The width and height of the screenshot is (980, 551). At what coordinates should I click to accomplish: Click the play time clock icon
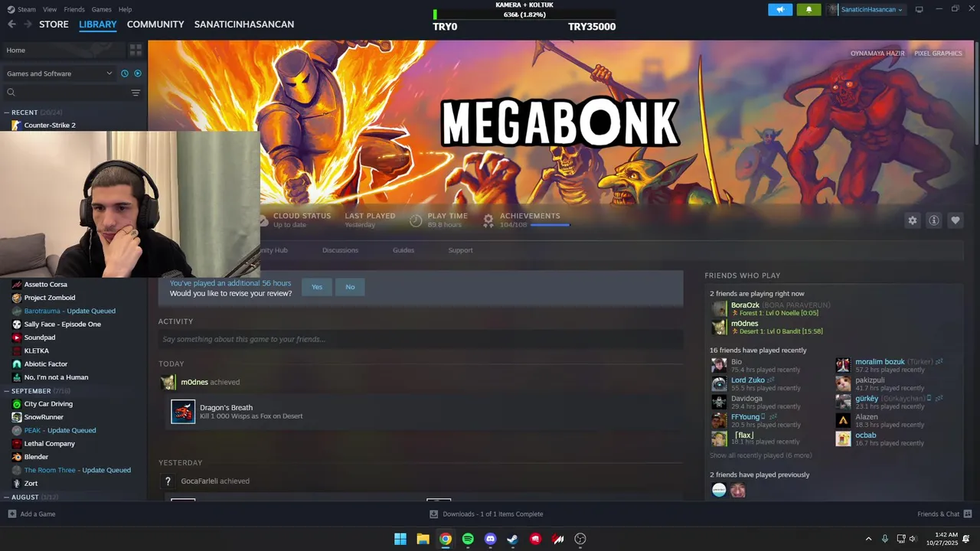[x=416, y=220]
